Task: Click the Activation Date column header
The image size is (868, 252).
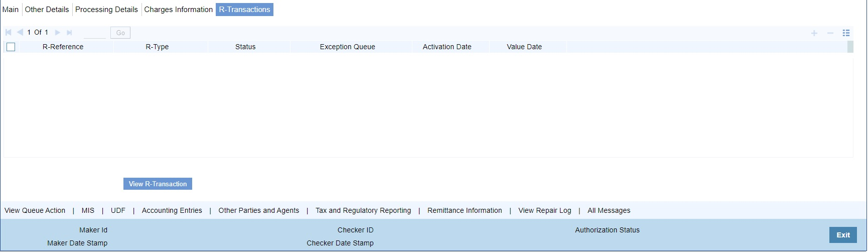Action: pos(447,47)
